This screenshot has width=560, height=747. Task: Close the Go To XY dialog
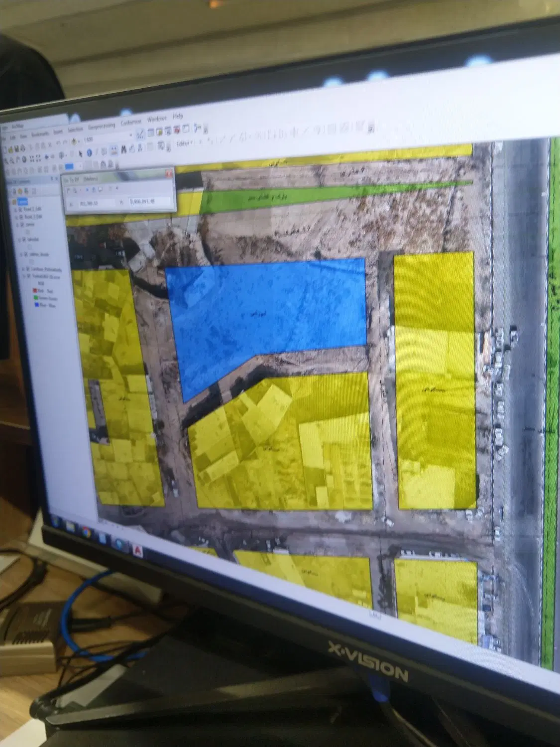(169, 174)
